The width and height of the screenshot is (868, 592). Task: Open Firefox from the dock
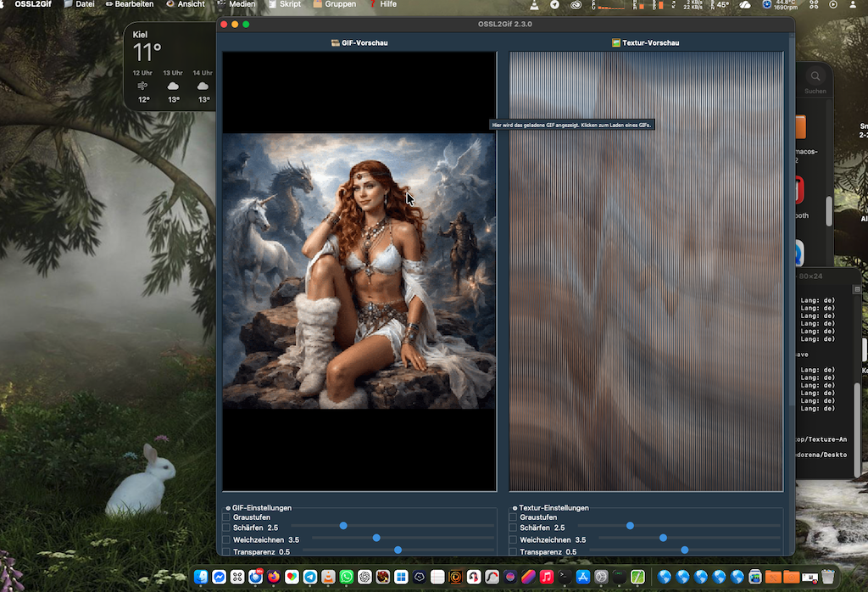click(x=273, y=577)
